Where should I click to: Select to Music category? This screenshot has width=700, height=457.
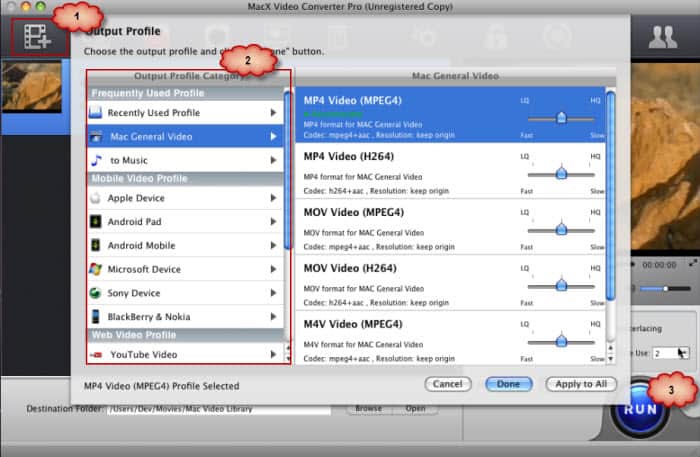click(185, 160)
